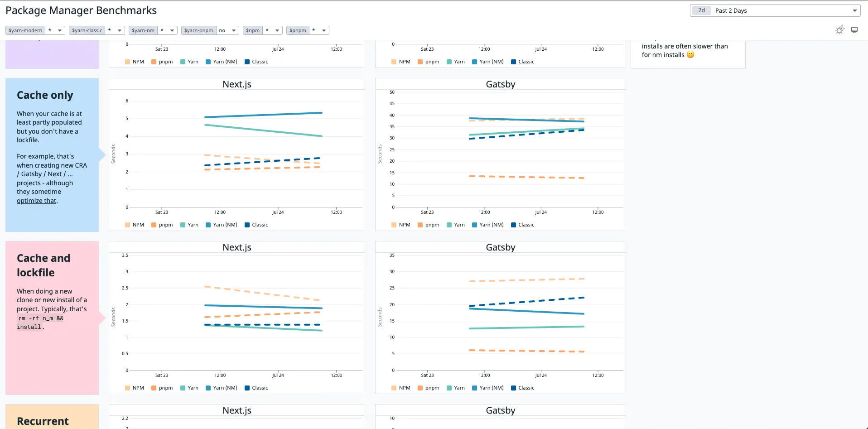Click NPM swatch in Cache only Next.js legend
The height and width of the screenshot is (429, 868).
click(128, 225)
